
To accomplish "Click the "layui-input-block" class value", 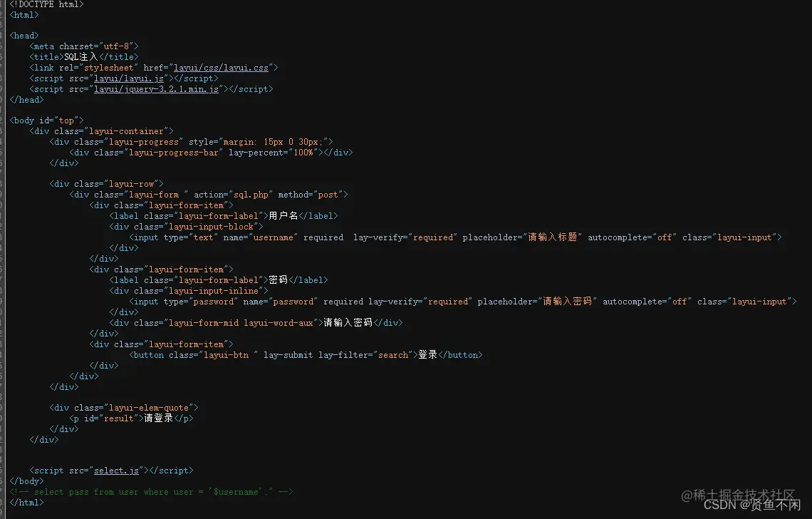I will pyautogui.click(x=211, y=227).
